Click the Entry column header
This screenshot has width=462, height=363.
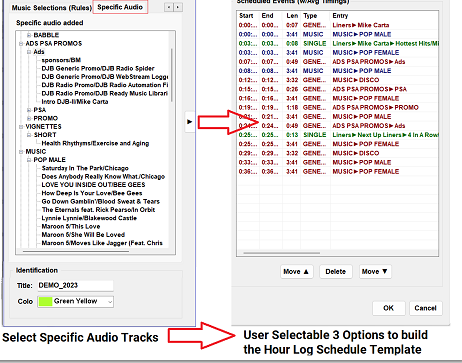(x=384, y=16)
